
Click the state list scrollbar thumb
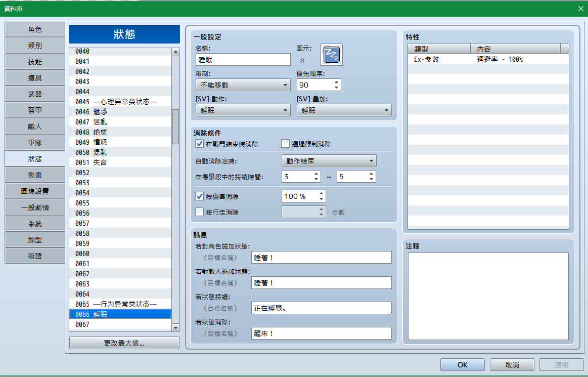pyautogui.click(x=175, y=127)
